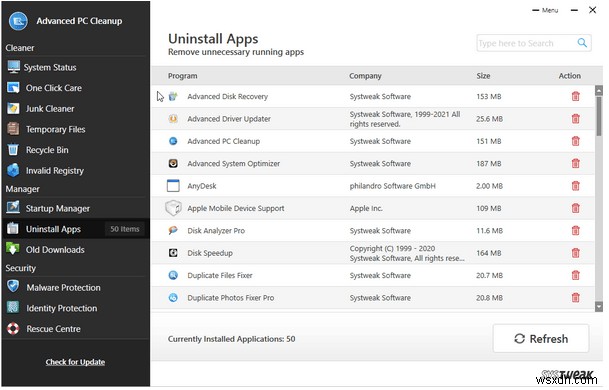Viewport: 609px width, 390px height.
Task: Click the Advanced Disk Recovery program icon
Action: pos(173,96)
